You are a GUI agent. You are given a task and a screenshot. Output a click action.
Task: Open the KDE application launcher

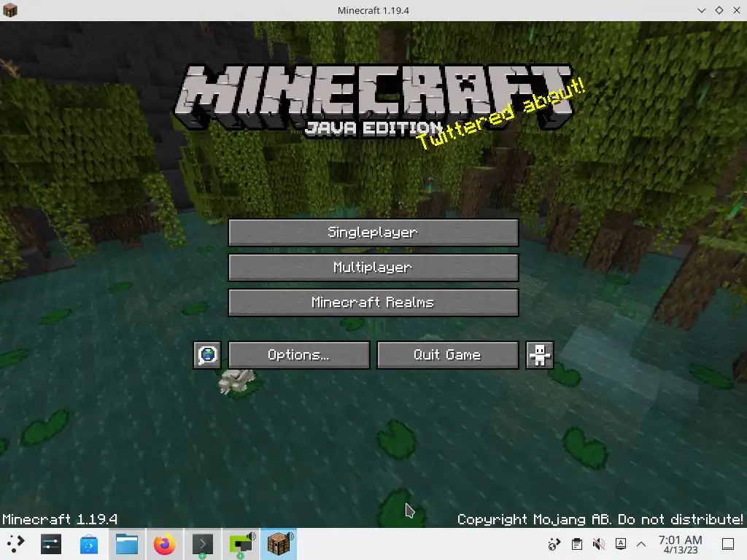[x=15, y=544]
